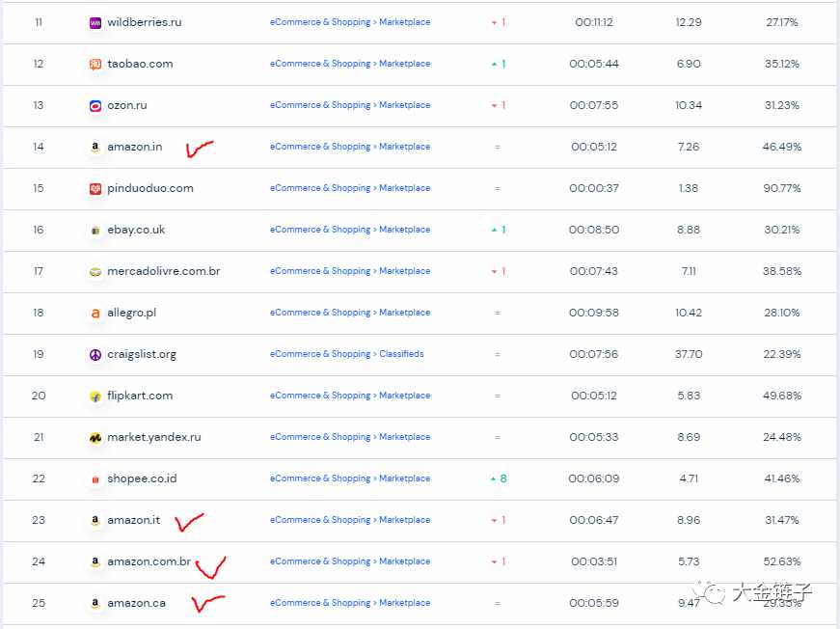Click the Amazon favicon beside amazon.it
This screenshot has width=840, height=629.
[95, 520]
